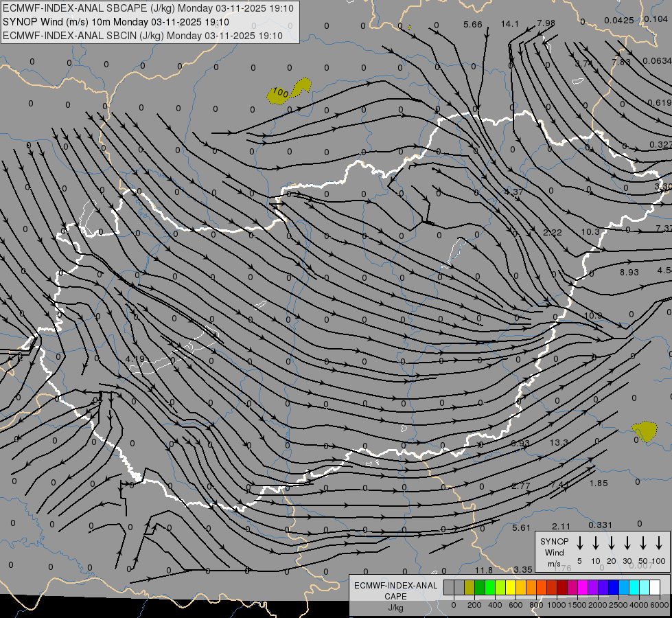Click the 10.3 value on the map

click(x=590, y=232)
